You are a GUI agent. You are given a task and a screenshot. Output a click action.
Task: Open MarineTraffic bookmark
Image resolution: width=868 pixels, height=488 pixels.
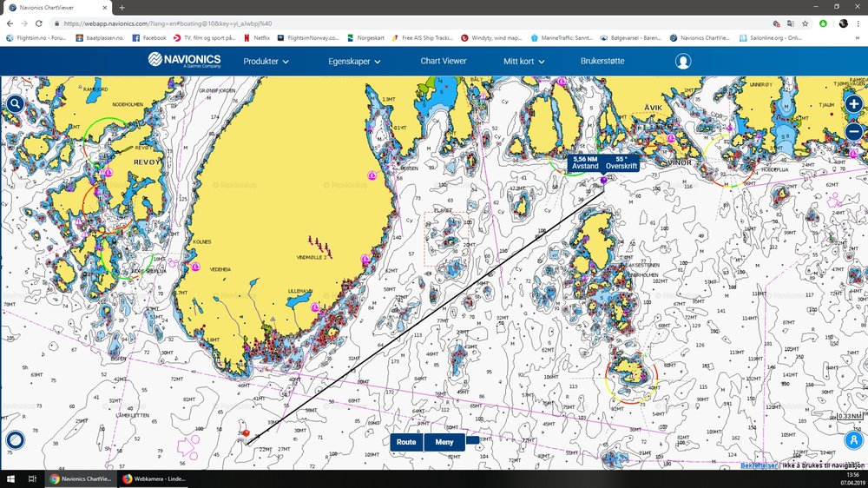[562, 38]
